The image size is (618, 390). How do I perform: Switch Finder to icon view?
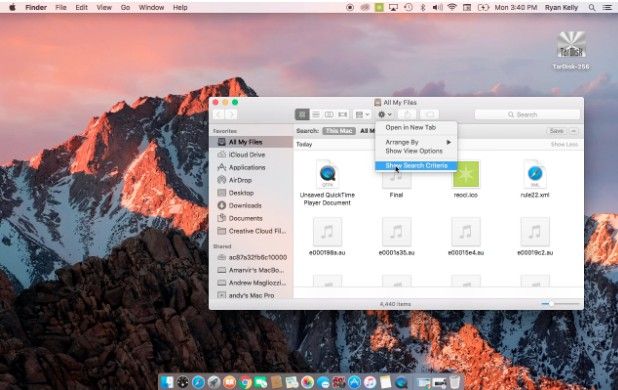click(x=302, y=115)
